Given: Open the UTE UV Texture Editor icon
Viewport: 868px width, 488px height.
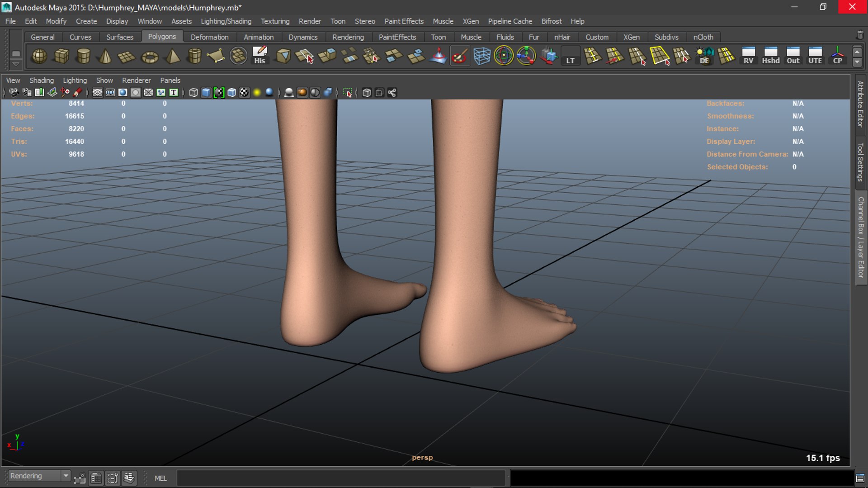Looking at the screenshot, I should click(x=815, y=56).
